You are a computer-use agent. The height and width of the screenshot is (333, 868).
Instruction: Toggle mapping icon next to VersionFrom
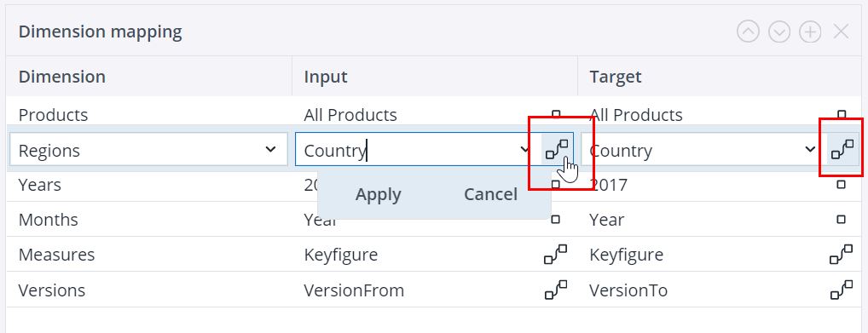coord(556,290)
